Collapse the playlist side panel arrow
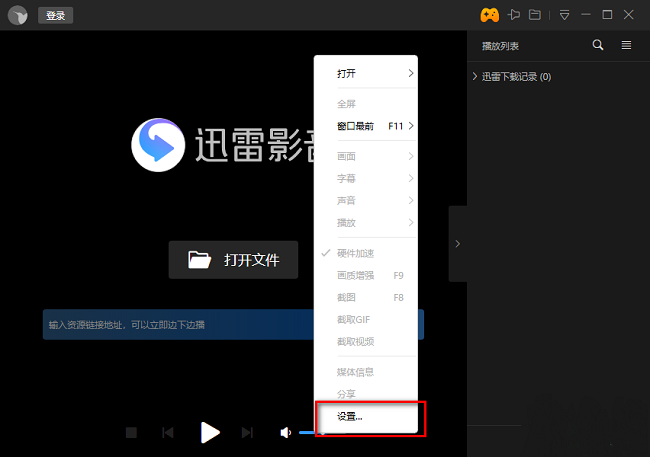The image size is (650, 457). click(x=458, y=244)
